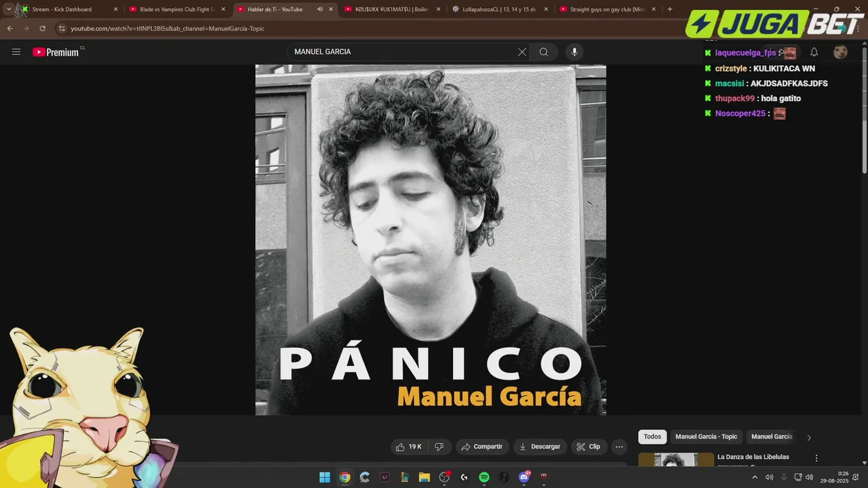Screen dimensions: 868x488
Task: Click chat user crizstyle name
Action: 731,68
